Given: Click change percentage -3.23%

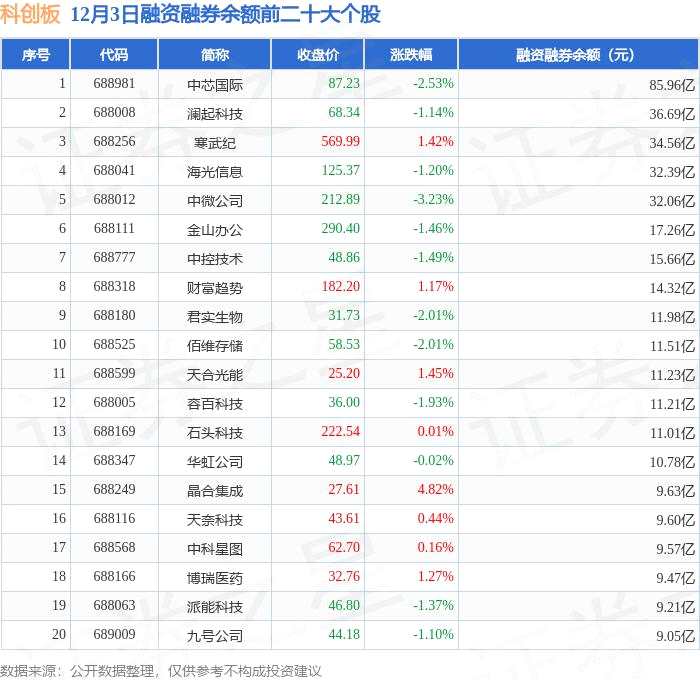Looking at the screenshot, I should [x=433, y=199].
